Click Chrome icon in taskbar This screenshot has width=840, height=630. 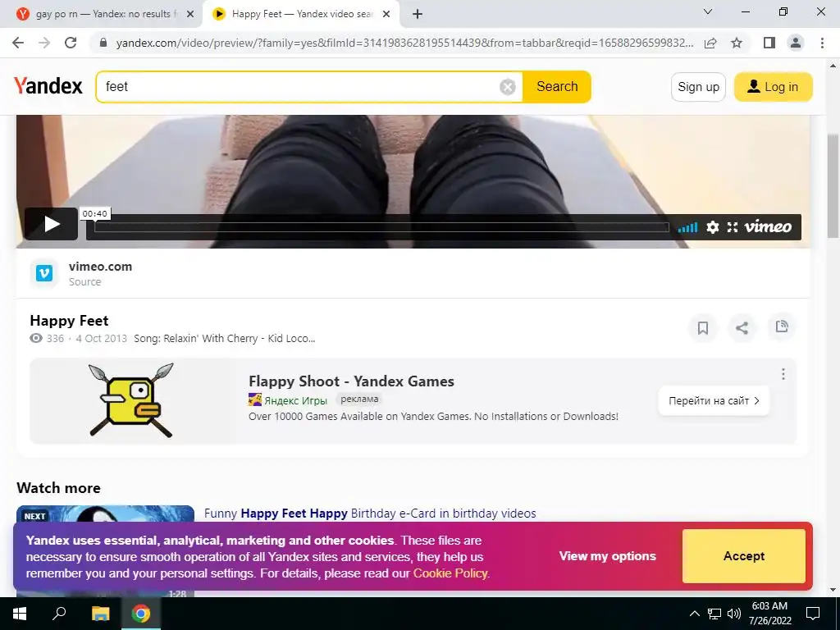click(141, 614)
